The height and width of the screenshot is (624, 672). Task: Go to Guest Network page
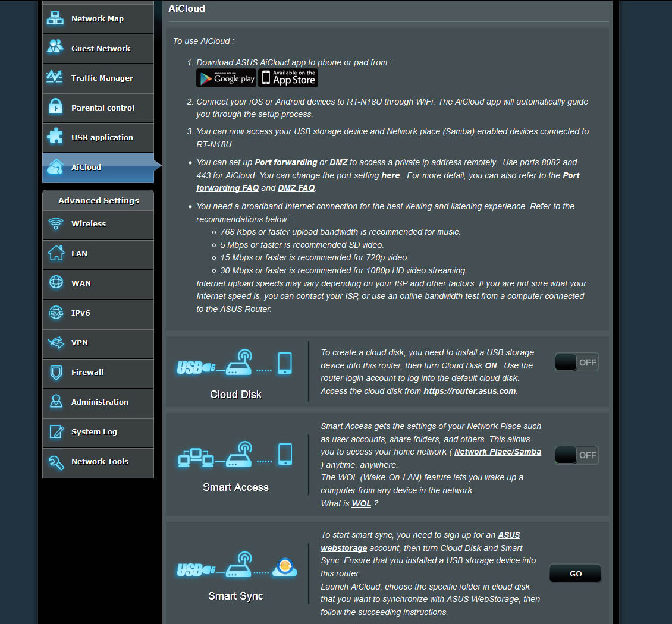(98, 48)
